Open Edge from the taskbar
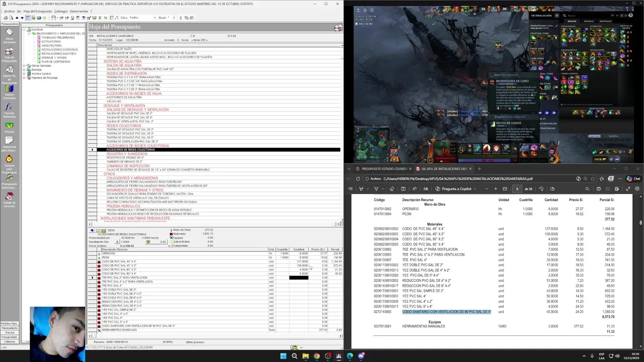Viewport: 644px width, 362px height. [350, 356]
